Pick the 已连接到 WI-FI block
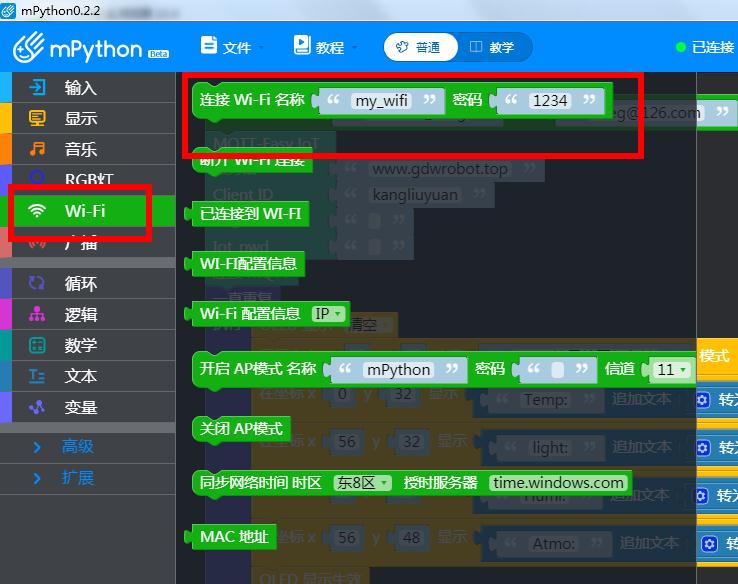This screenshot has height=584, width=738. click(249, 214)
